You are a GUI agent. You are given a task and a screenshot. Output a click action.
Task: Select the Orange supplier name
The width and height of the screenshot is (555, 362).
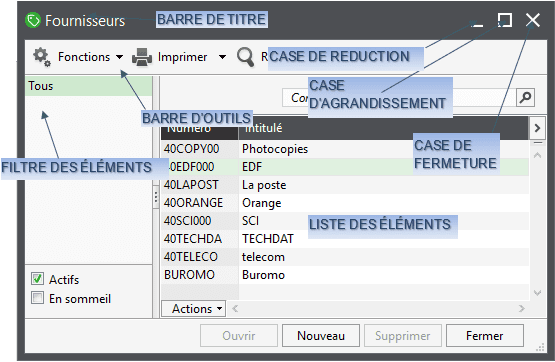(x=262, y=203)
